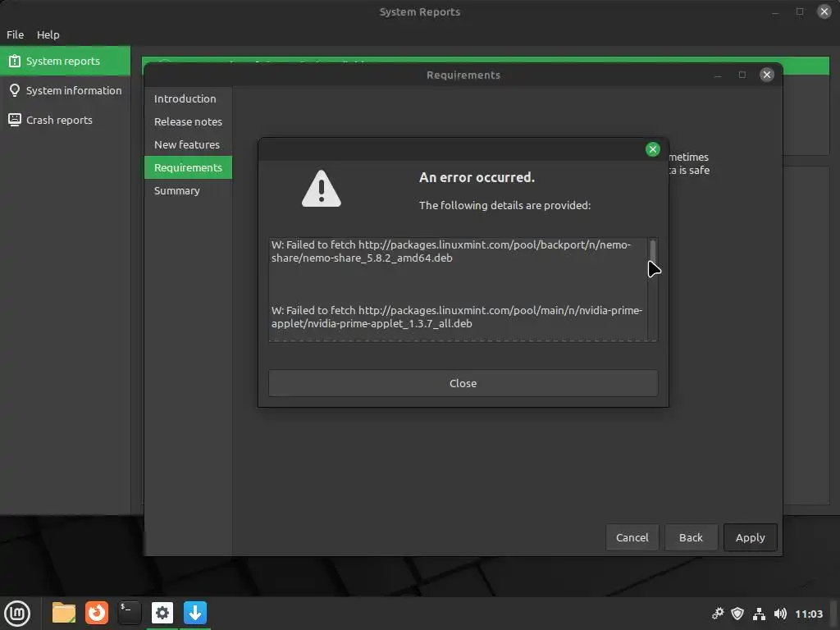Viewport: 840px width, 630px height.
Task: Open the Linux Mint start menu
Action: pos(17,613)
